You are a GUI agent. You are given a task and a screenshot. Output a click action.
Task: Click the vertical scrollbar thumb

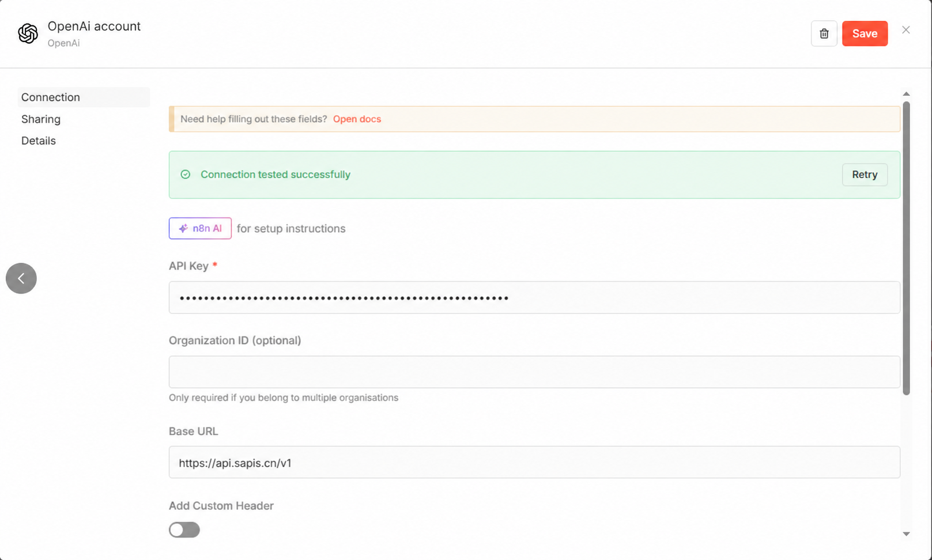point(906,248)
